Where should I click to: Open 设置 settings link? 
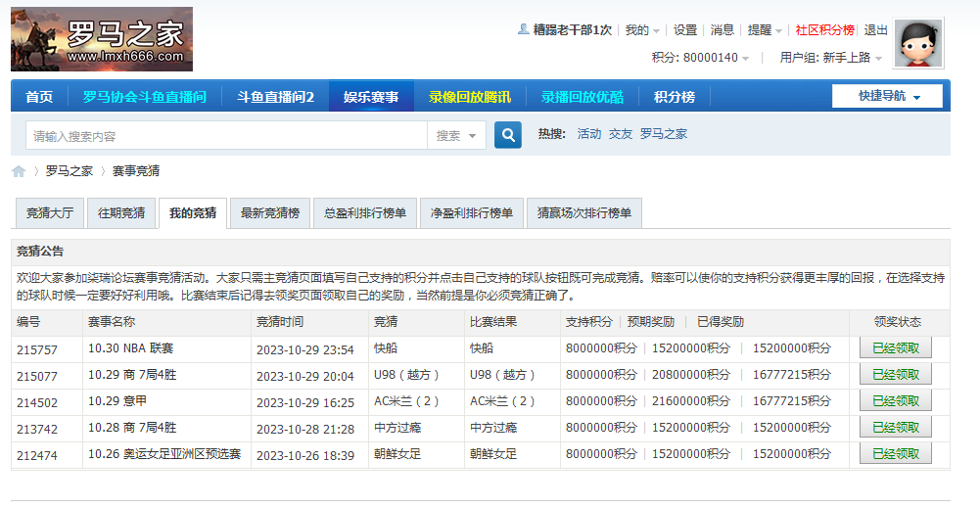point(685,30)
